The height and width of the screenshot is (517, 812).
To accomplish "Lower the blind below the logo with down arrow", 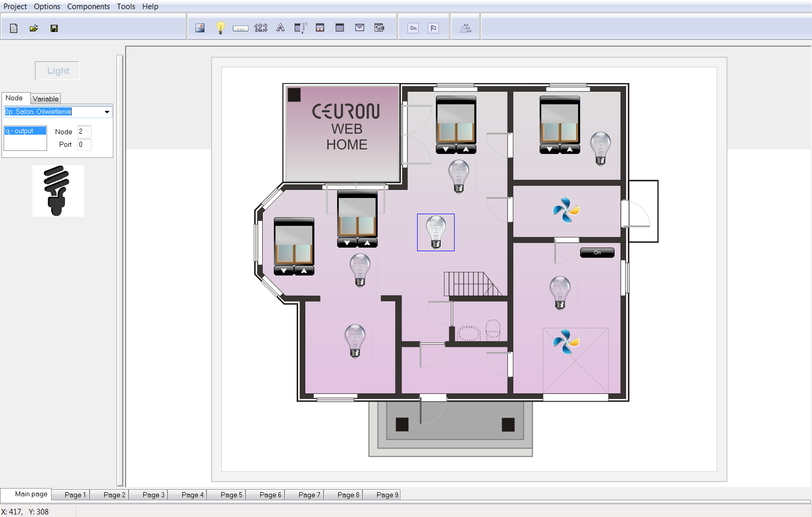I will [x=347, y=243].
